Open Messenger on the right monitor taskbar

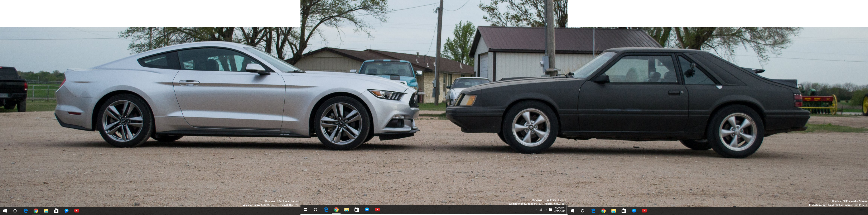pos(634,211)
